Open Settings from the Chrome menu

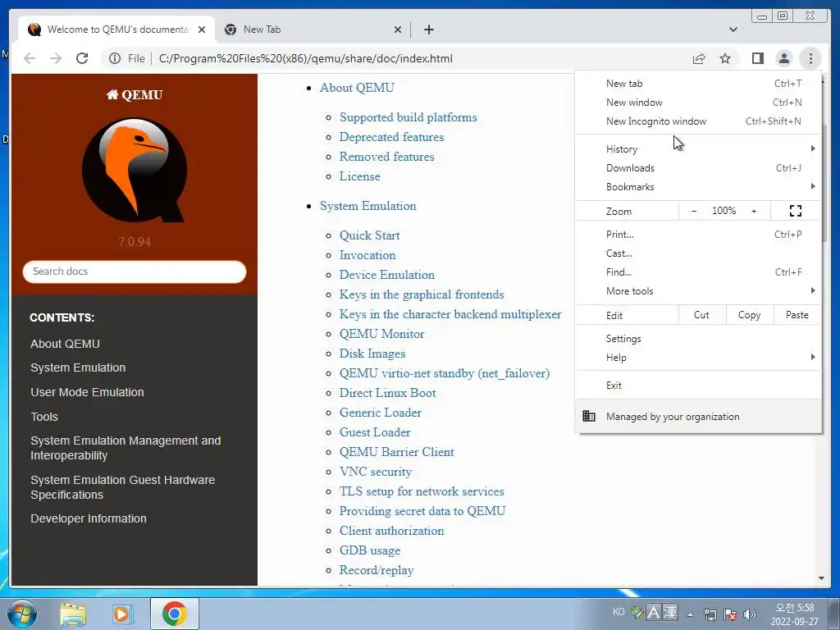[x=698, y=339]
